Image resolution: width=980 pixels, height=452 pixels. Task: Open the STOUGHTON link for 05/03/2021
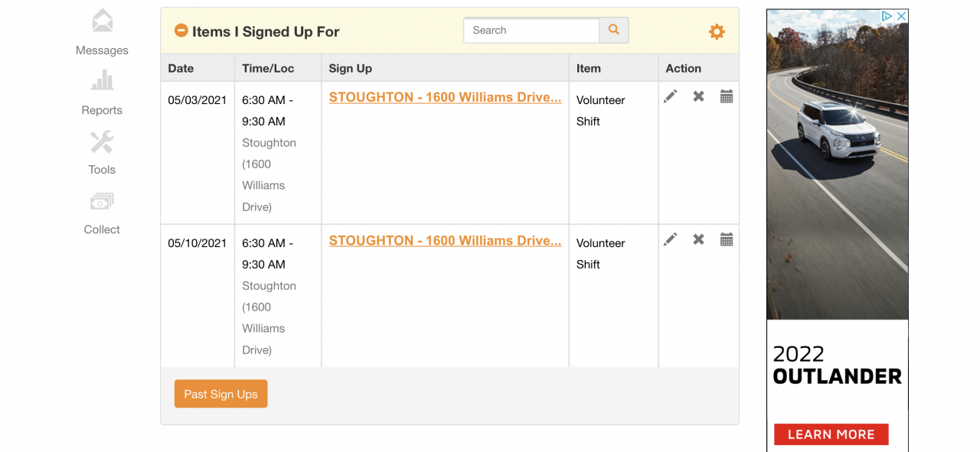coord(445,97)
